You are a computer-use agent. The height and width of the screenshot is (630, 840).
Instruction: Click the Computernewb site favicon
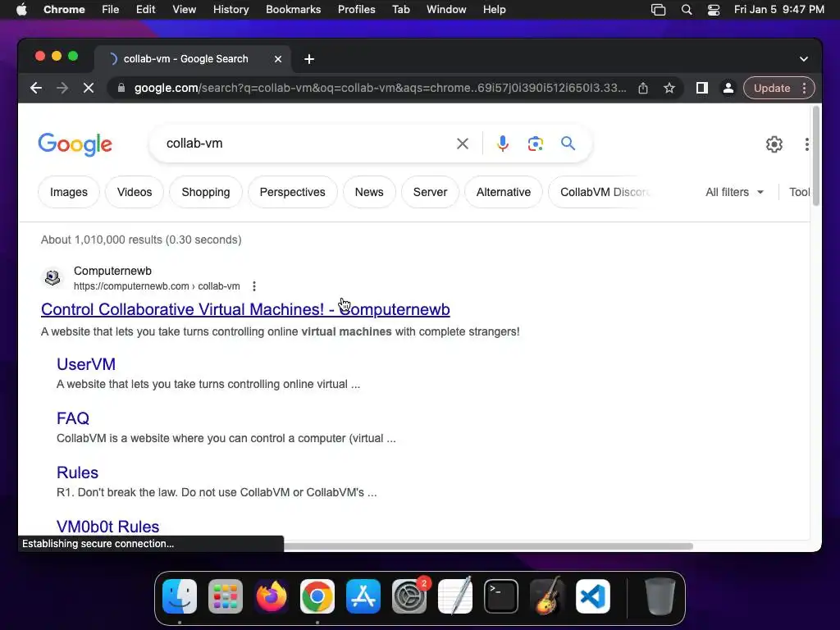coord(52,277)
